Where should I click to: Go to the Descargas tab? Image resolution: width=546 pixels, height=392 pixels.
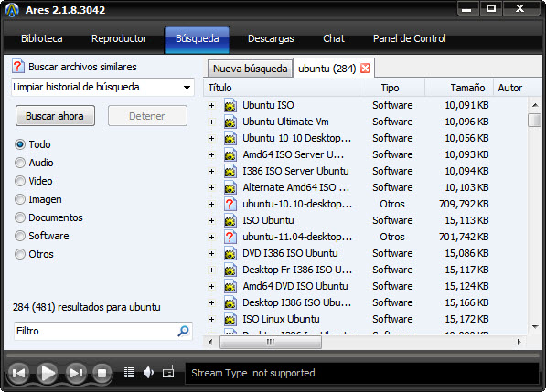271,38
